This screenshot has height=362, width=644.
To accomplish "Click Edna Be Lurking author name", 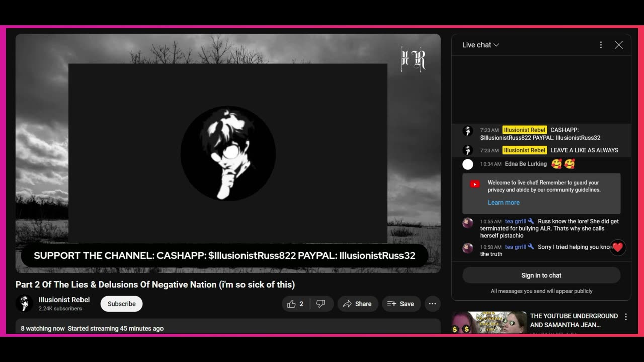I will (526, 164).
